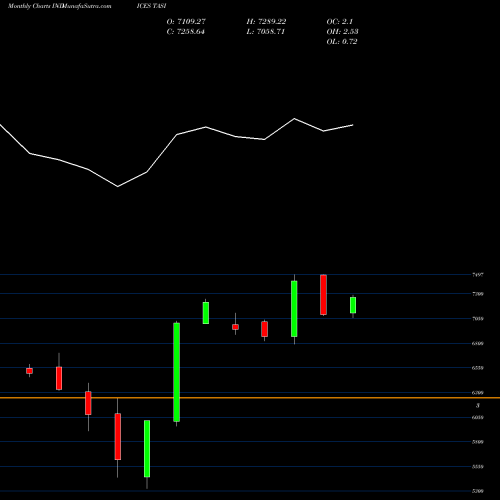Click the high value H: 7289.22
500x500 pixels.
click(x=266, y=22)
